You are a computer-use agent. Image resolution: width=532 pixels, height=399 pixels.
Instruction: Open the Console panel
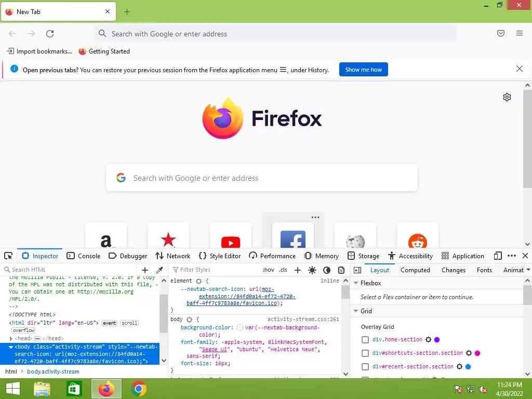tap(84, 256)
